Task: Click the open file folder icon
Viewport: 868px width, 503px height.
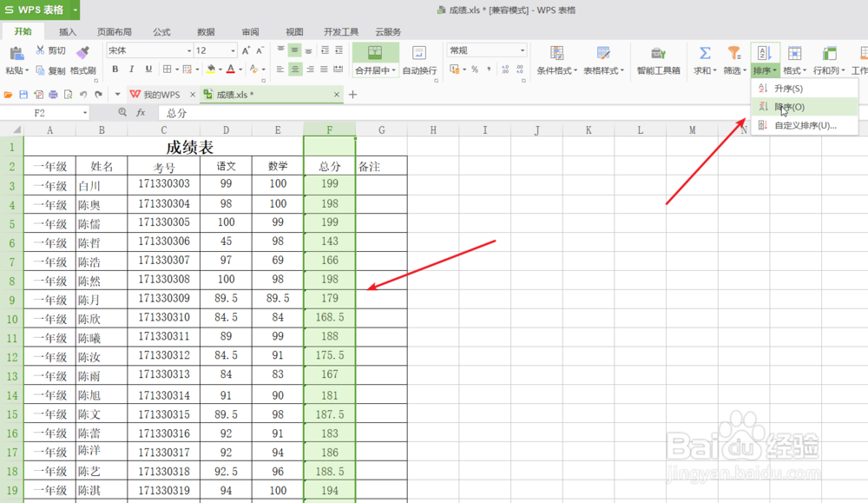Action: coord(8,95)
